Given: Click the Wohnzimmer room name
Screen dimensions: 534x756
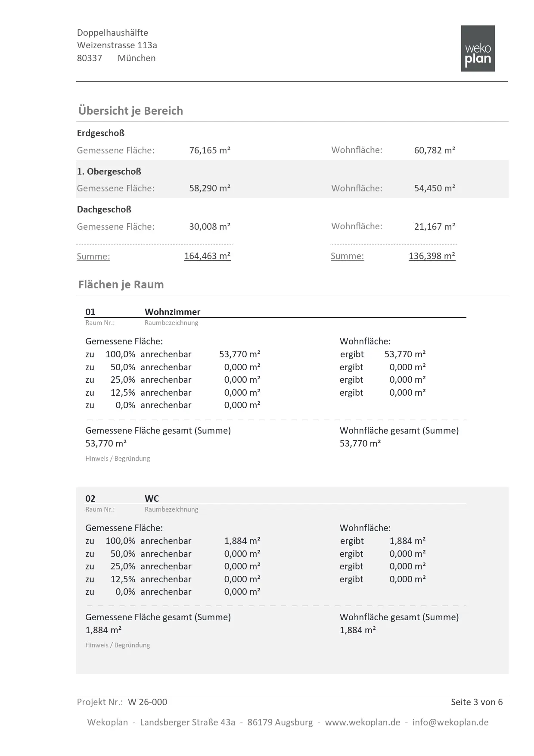Looking at the screenshot, I should click(172, 312).
